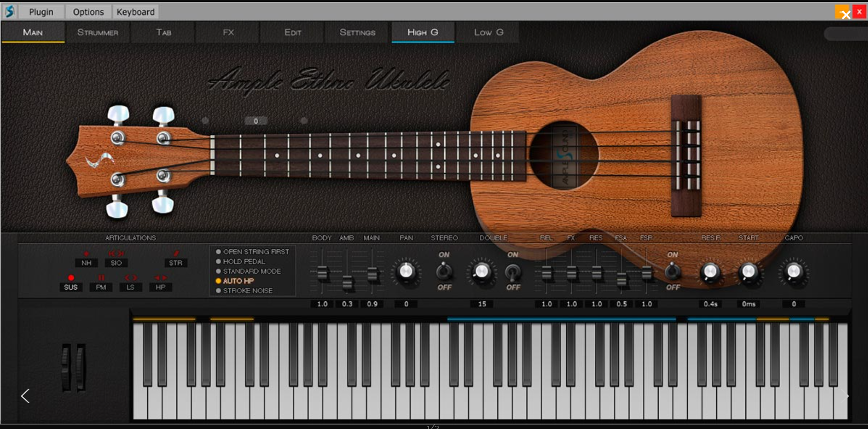Open the Settings tab
The width and height of the screenshot is (868, 429).
(357, 32)
